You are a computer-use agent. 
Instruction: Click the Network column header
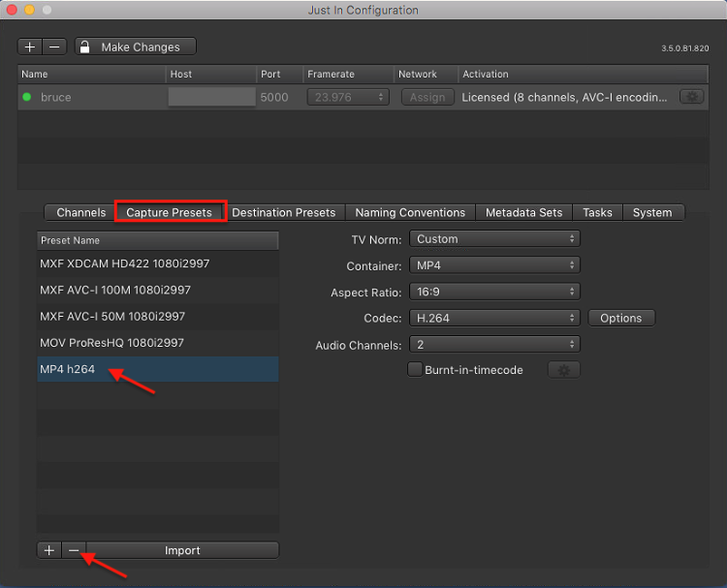(x=427, y=75)
